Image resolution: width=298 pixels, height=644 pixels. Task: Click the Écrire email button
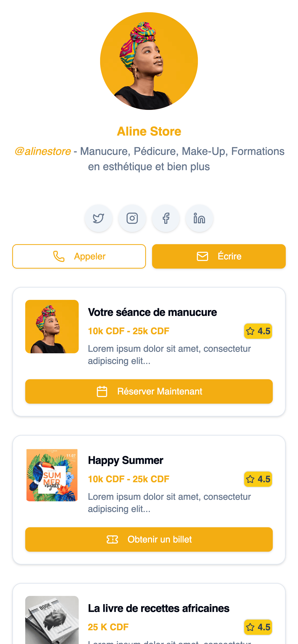tap(219, 256)
